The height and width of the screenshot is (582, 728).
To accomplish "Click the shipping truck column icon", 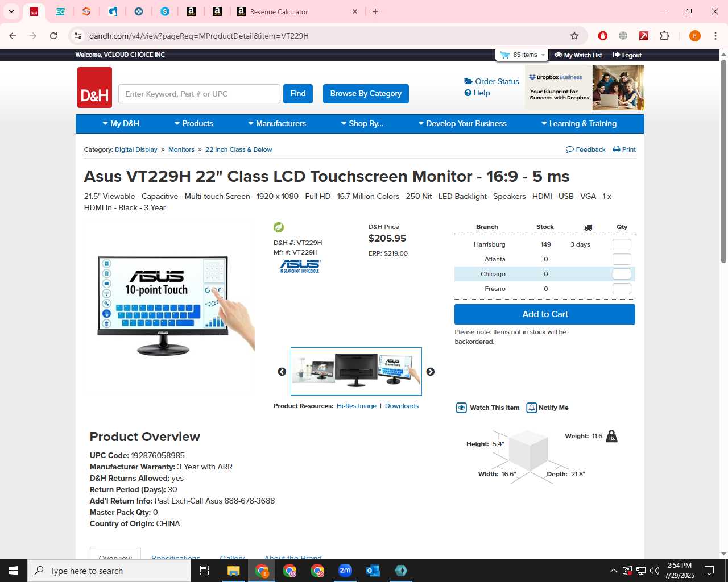I will point(588,227).
